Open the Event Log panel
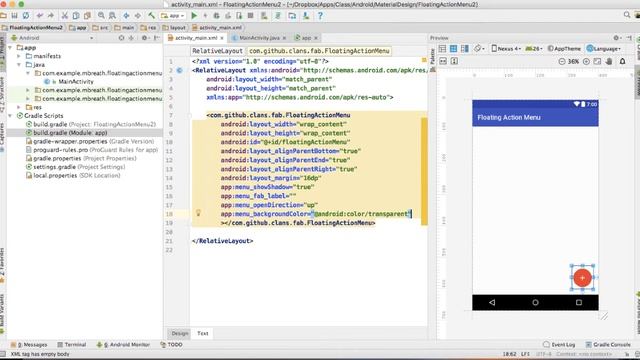Image resolution: width=640 pixels, height=360 pixels. click(x=559, y=344)
